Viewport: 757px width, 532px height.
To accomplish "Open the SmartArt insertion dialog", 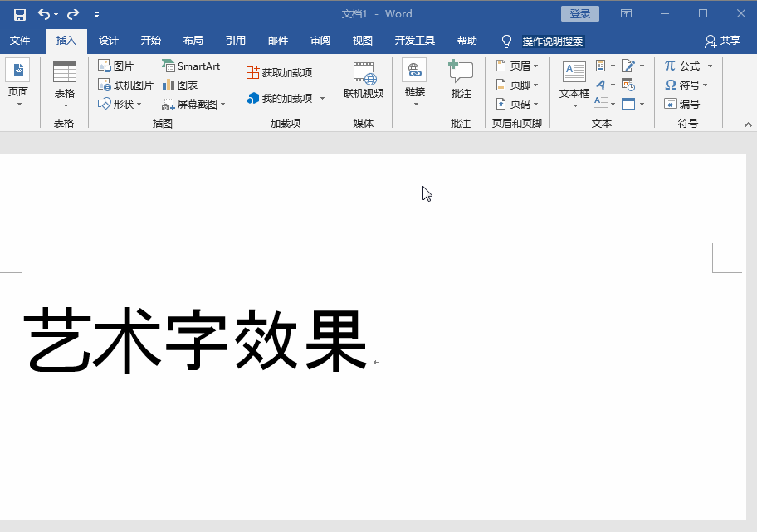I will coord(192,66).
